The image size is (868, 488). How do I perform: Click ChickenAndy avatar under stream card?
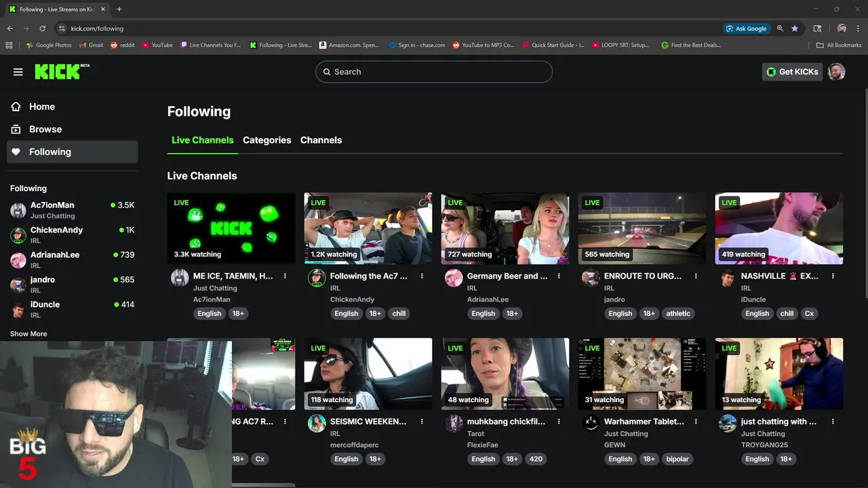pyautogui.click(x=317, y=278)
